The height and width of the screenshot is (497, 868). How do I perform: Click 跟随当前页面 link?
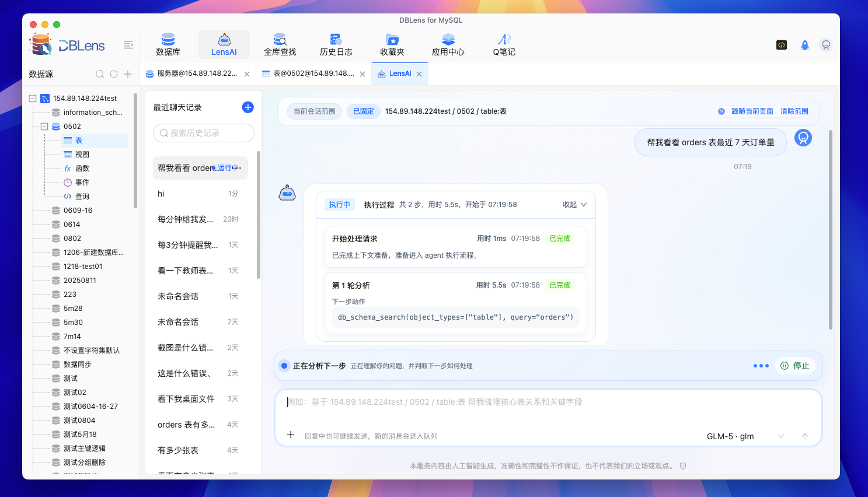(x=752, y=111)
